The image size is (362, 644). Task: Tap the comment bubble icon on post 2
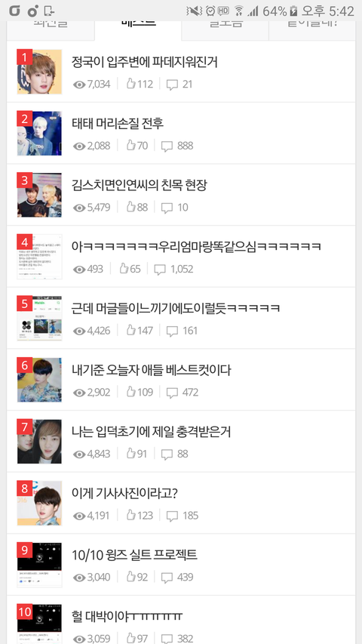[x=167, y=146]
